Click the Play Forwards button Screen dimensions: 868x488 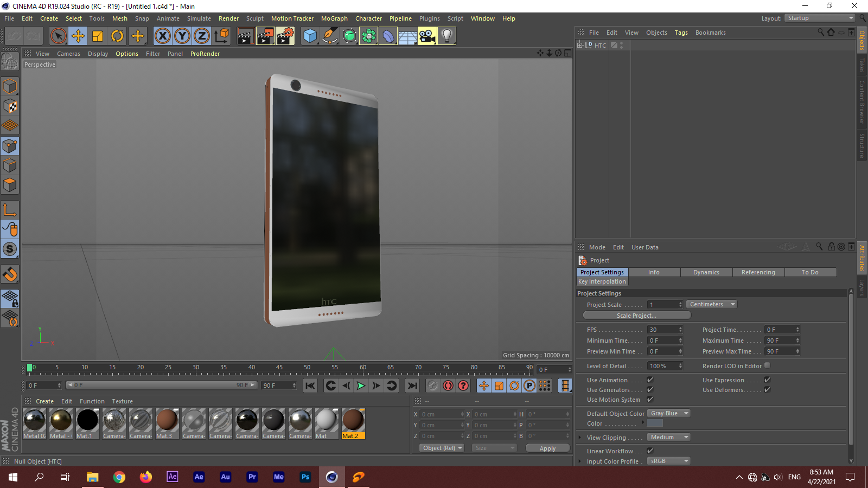361,386
